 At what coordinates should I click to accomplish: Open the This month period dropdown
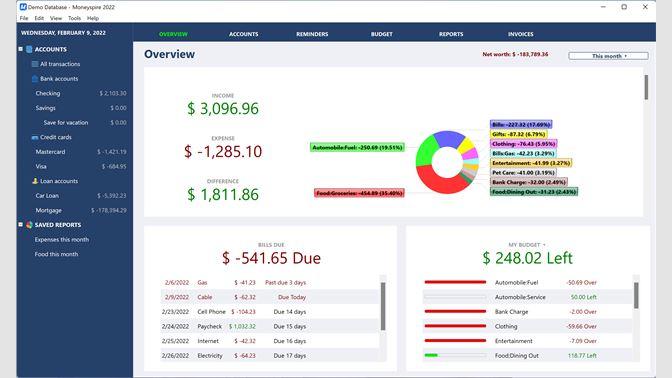[608, 56]
